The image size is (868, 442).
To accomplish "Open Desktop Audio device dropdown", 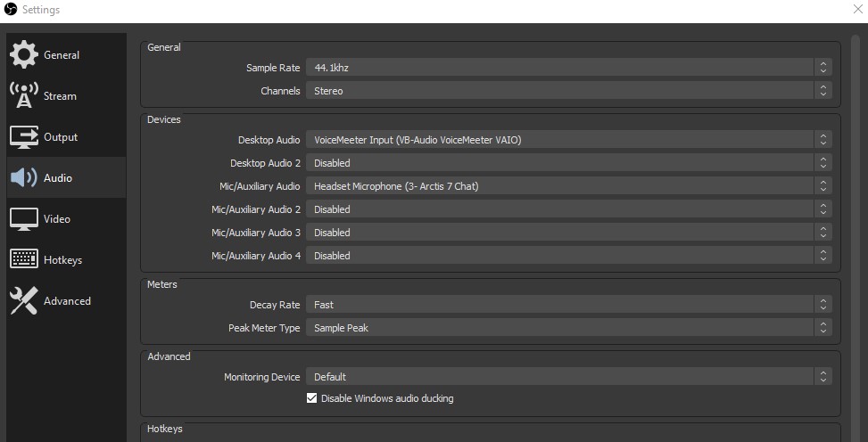I will pos(568,140).
